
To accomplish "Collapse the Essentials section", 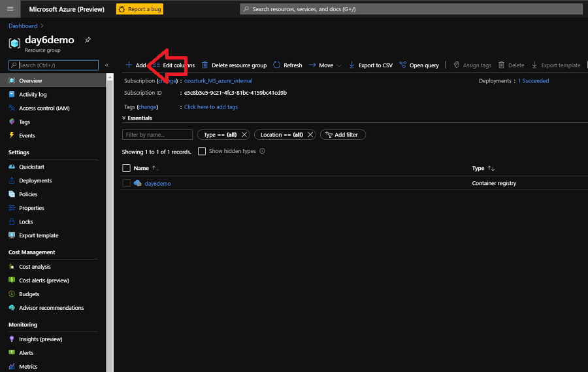I will pyautogui.click(x=124, y=118).
